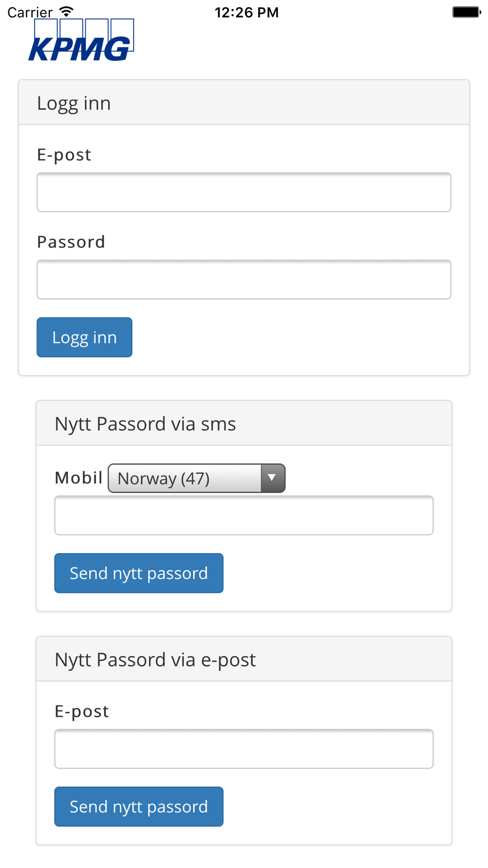Click the battery icon in status bar
Image resolution: width=488 pixels, height=868 pixels.
coord(467,12)
